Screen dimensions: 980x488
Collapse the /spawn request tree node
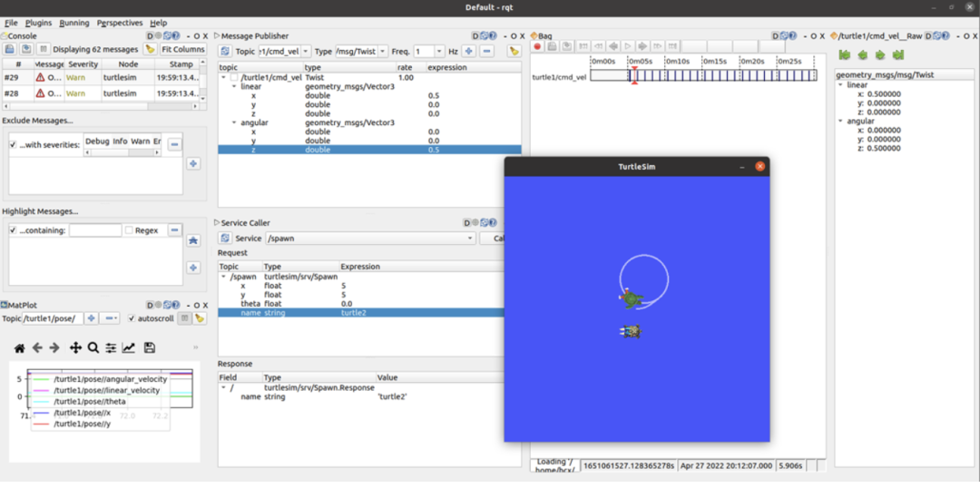[224, 276]
